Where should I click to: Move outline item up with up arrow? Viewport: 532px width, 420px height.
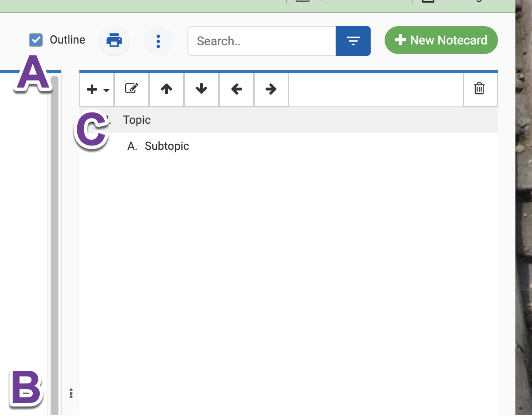click(x=167, y=89)
